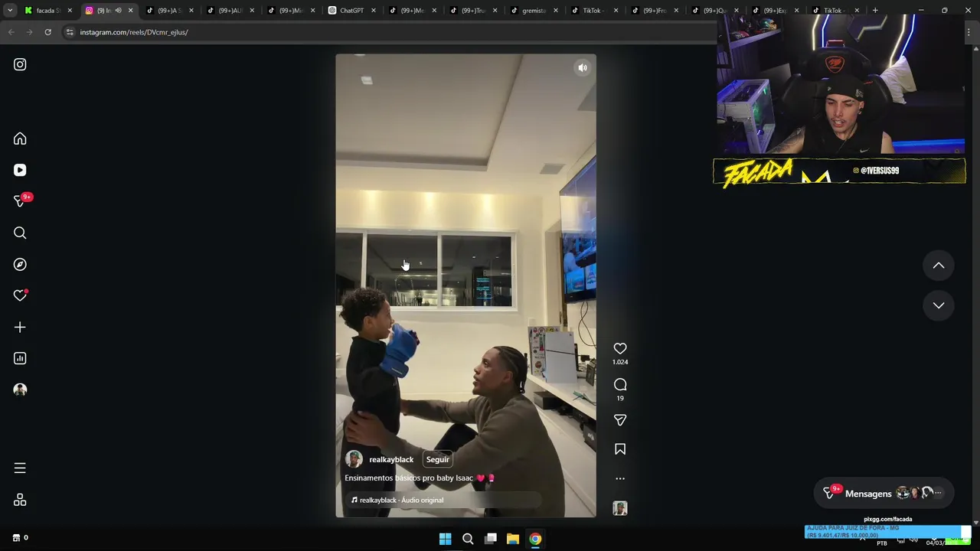
Task: Open reel more options three dots
Action: (620, 478)
